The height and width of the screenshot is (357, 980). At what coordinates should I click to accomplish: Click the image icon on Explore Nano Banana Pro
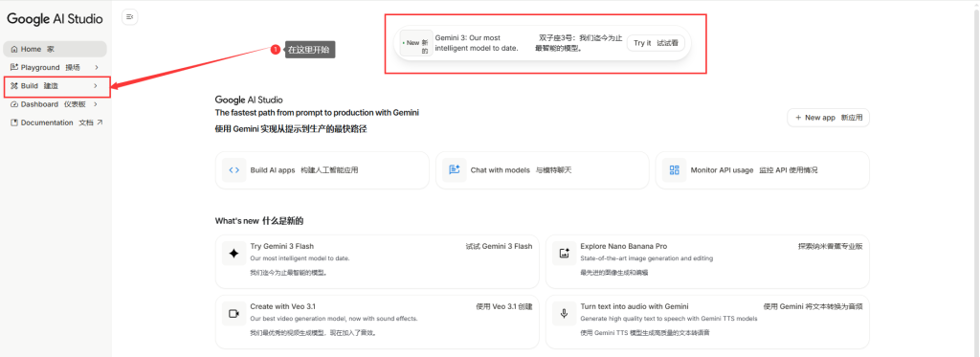[565, 254]
